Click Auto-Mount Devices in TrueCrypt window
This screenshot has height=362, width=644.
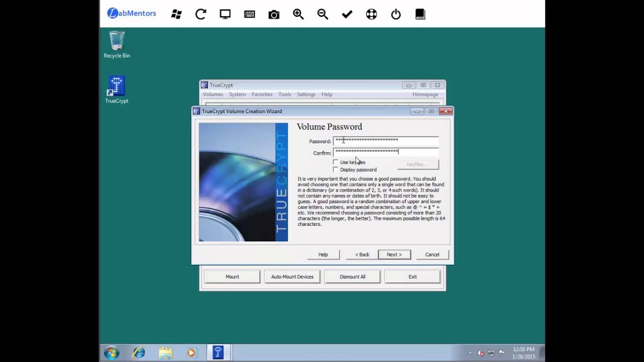pyautogui.click(x=292, y=277)
